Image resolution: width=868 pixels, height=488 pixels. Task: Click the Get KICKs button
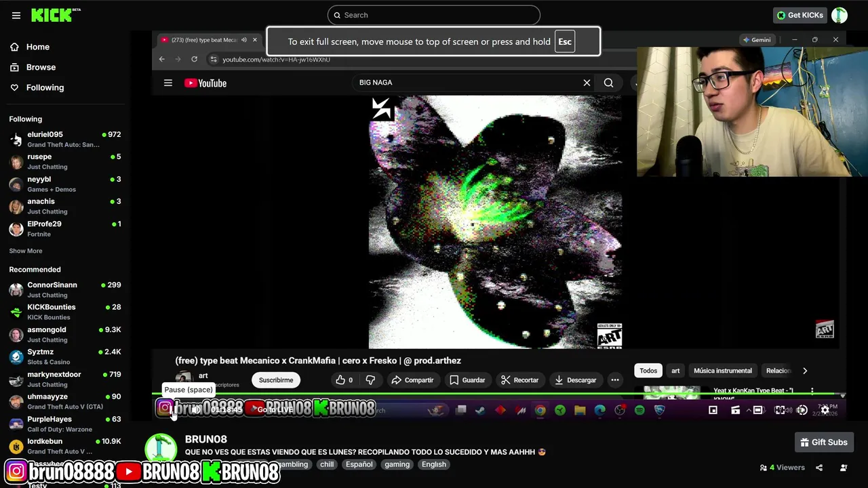(800, 15)
